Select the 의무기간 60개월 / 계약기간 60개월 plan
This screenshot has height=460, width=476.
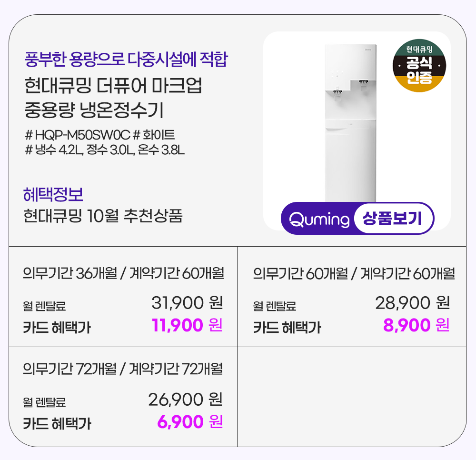(354, 274)
